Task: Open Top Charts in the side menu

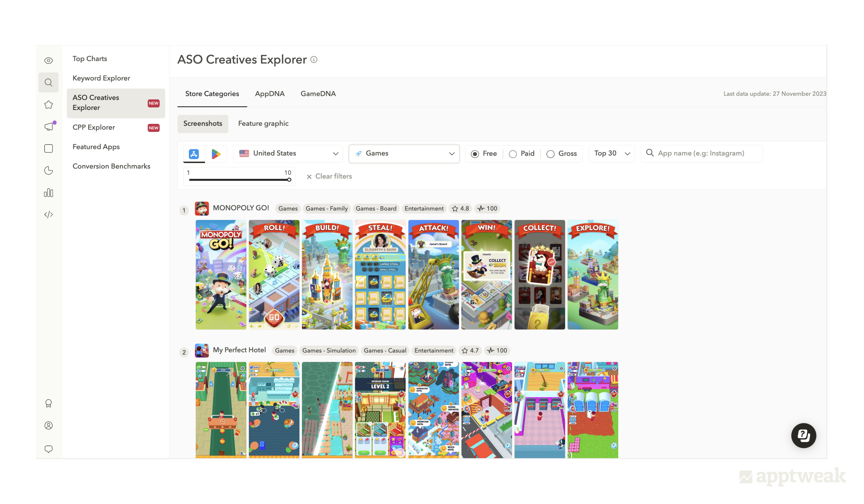Action: click(x=90, y=59)
